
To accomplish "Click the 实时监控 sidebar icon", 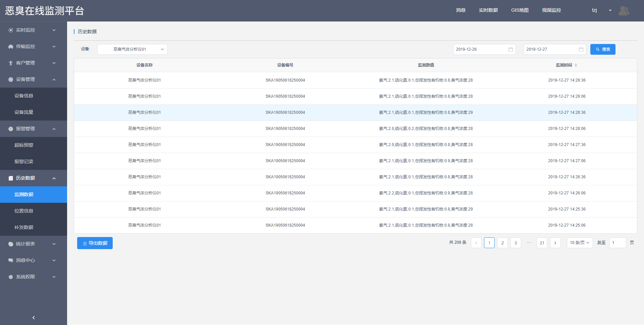I will (11, 30).
